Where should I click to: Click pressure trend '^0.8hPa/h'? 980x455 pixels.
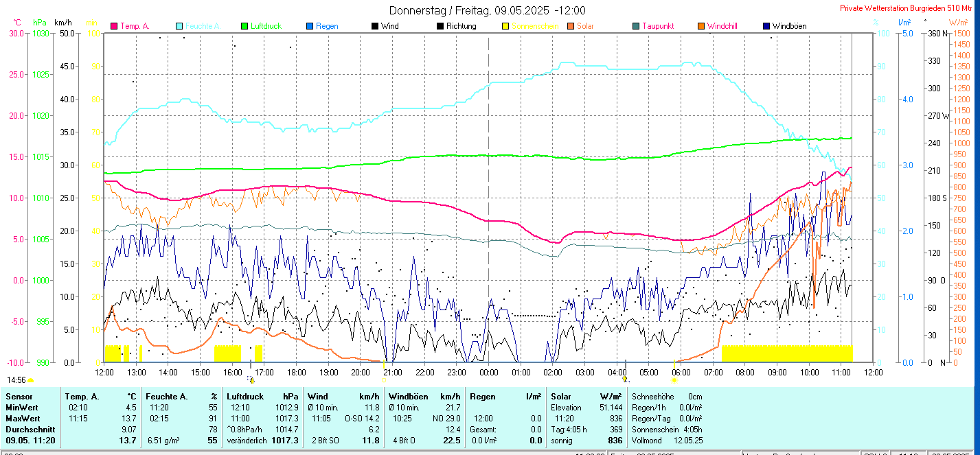point(245,429)
